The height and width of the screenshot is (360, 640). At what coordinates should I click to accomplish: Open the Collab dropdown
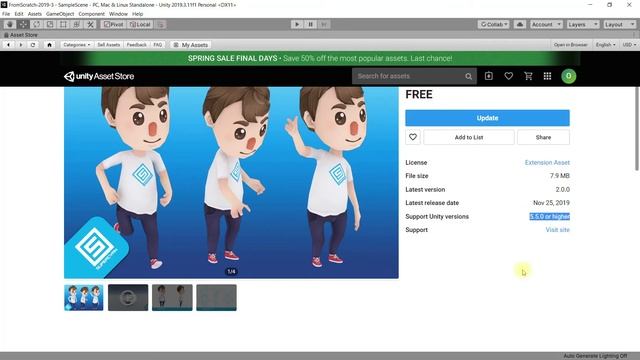point(493,24)
